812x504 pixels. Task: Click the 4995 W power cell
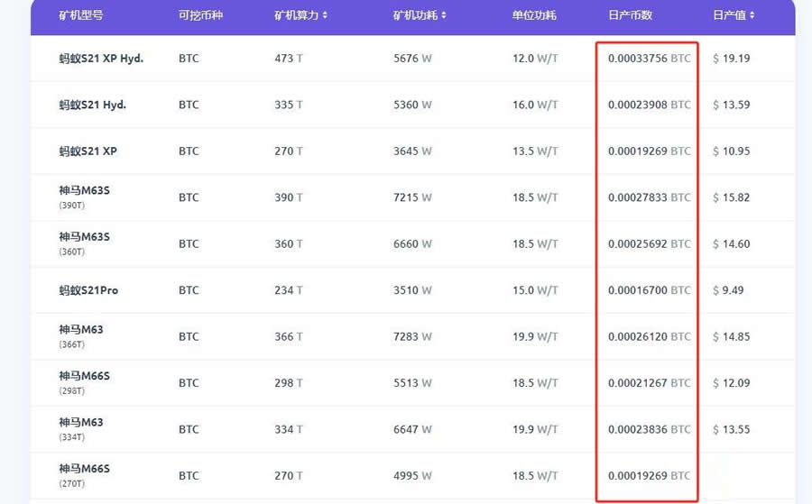pyautogui.click(x=412, y=475)
